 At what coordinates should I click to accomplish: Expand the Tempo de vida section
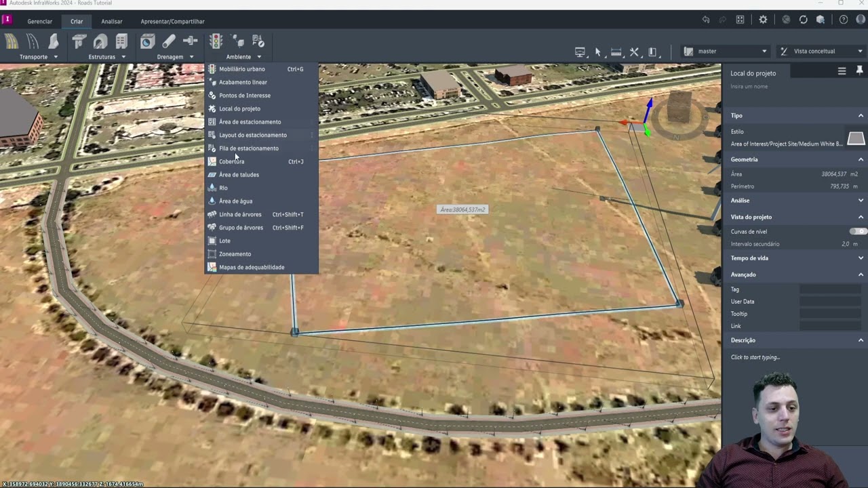pyautogui.click(x=861, y=258)
